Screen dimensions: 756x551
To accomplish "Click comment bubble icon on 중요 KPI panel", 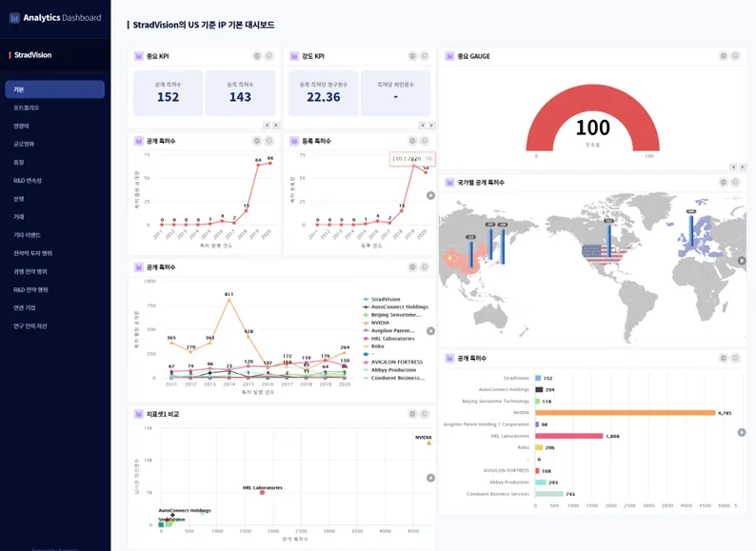I will (269, 56).
